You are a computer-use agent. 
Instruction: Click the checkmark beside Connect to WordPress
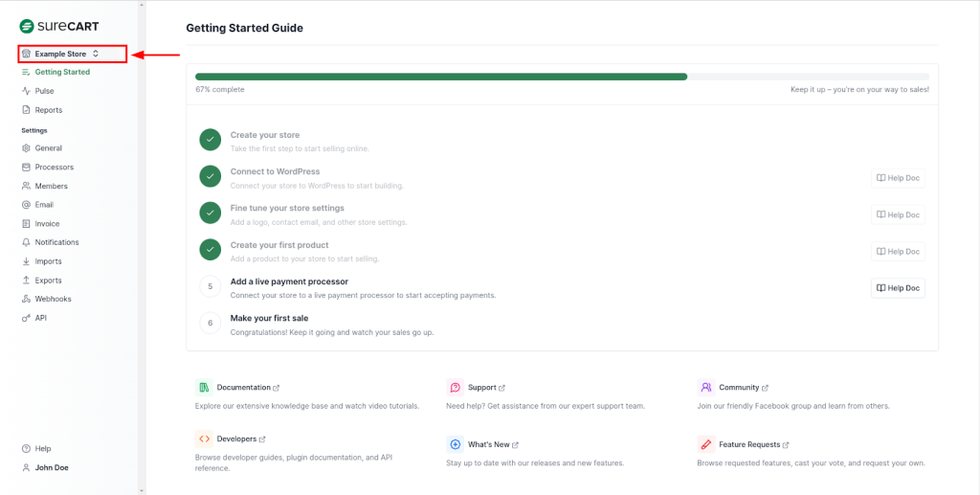click(x=211, y=177)
